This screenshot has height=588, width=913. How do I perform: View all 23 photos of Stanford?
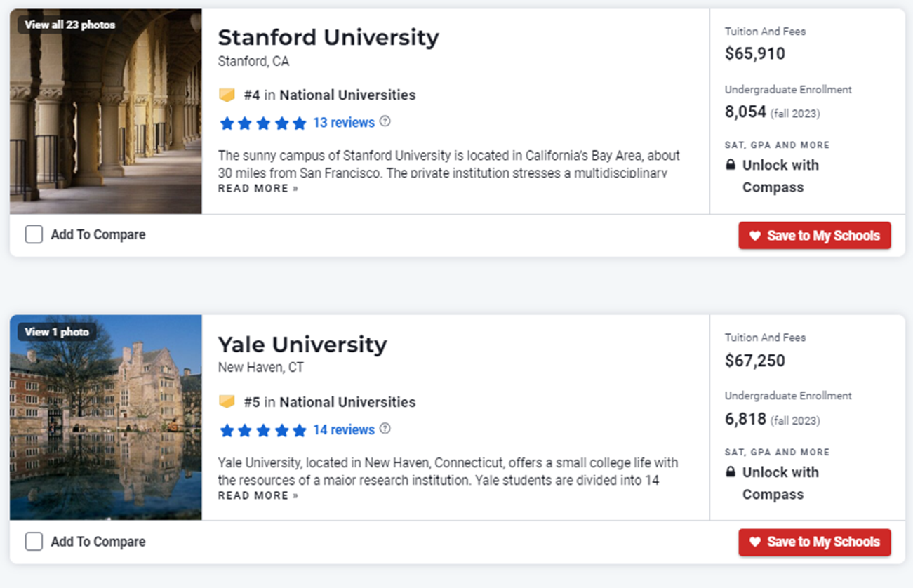(x=69, y=25)
